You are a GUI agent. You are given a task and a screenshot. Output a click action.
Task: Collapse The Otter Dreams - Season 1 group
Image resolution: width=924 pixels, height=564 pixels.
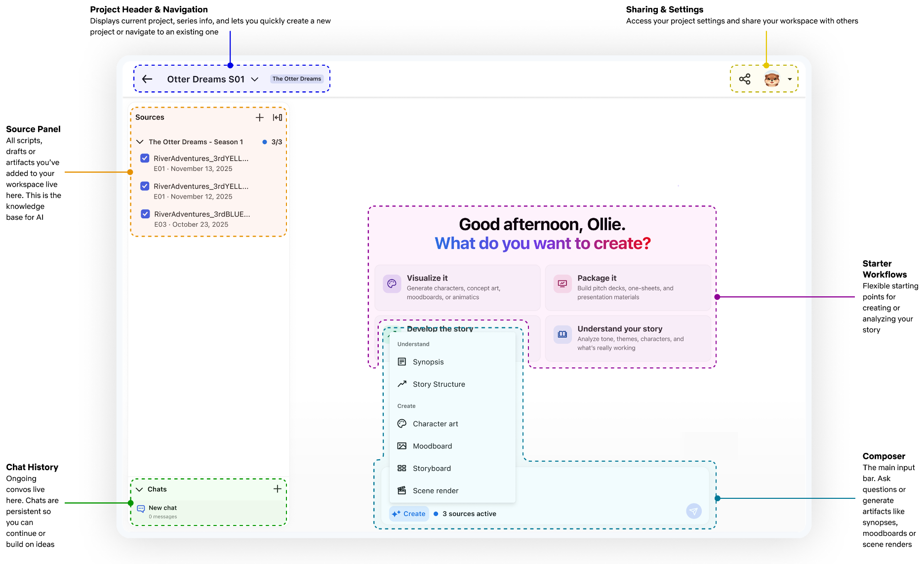pyautogui.click(x=140, y=142)
